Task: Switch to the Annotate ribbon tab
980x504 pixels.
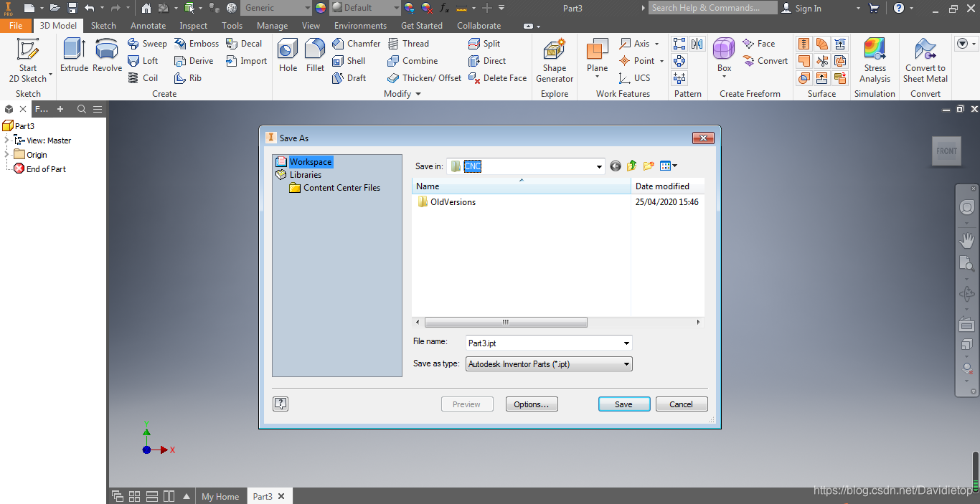Action: coord(148,25)
